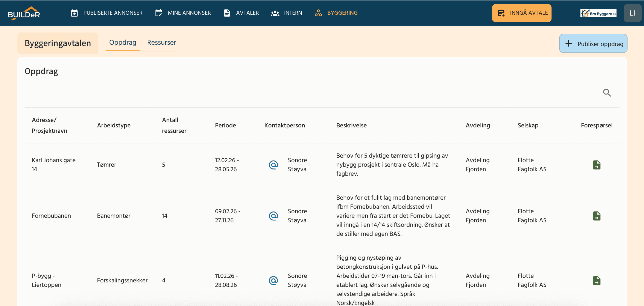Open the LI user avatar menu
The image size is (644, 306).
[x=632, y=13]
